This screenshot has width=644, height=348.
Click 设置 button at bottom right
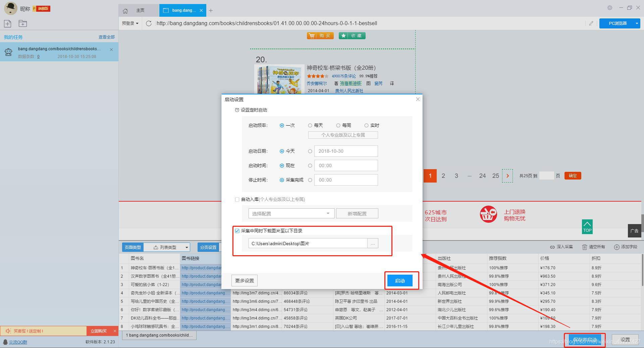pos(625,340)
